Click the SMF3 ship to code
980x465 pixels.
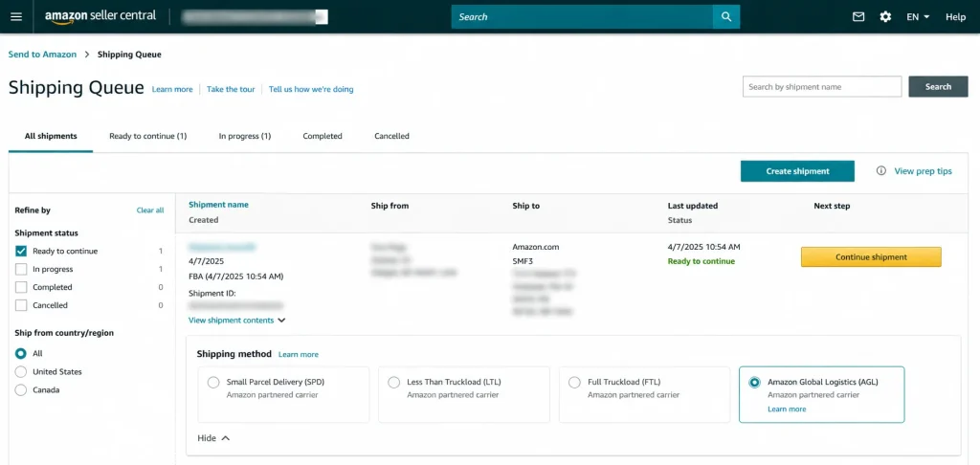(524, 261)
